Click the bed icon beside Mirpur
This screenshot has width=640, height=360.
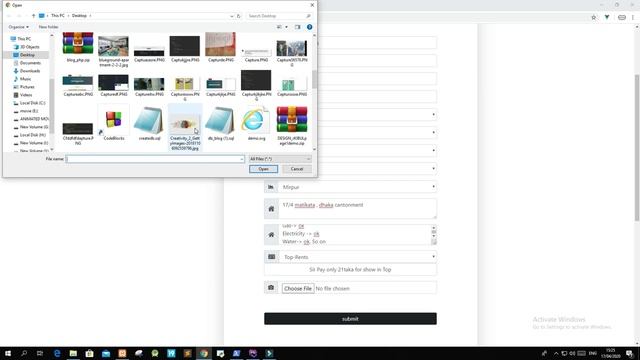(271, 187)
